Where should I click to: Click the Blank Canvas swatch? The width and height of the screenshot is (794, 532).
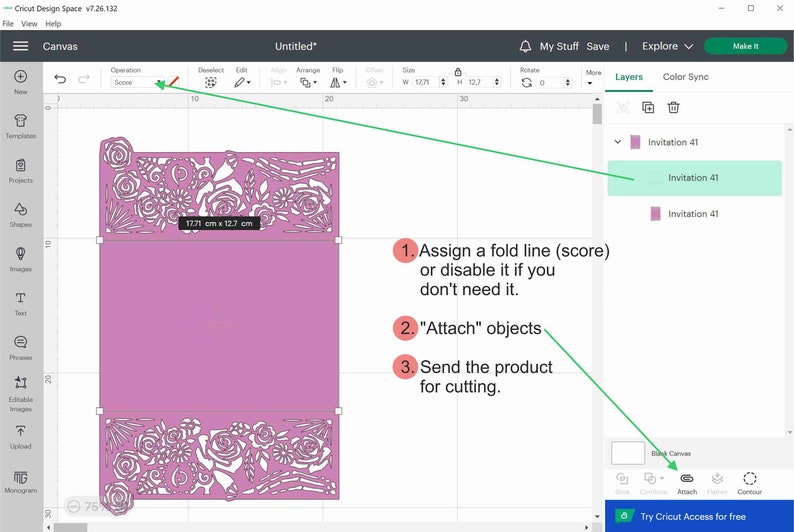click(x=628, y=453)
